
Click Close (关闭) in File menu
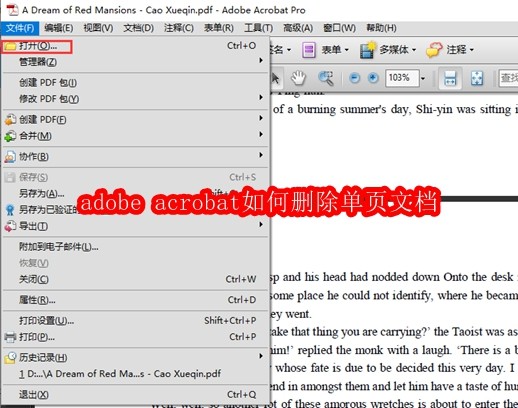(x=135, y=279)
